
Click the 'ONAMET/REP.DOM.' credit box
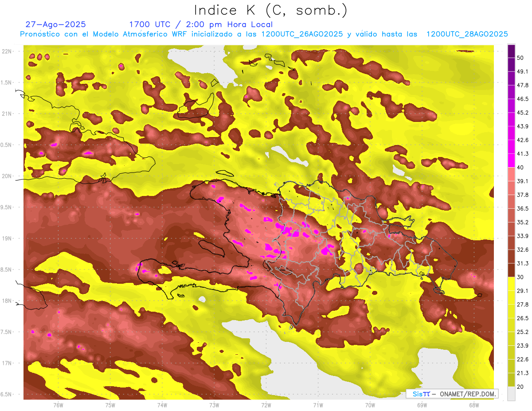452,394
